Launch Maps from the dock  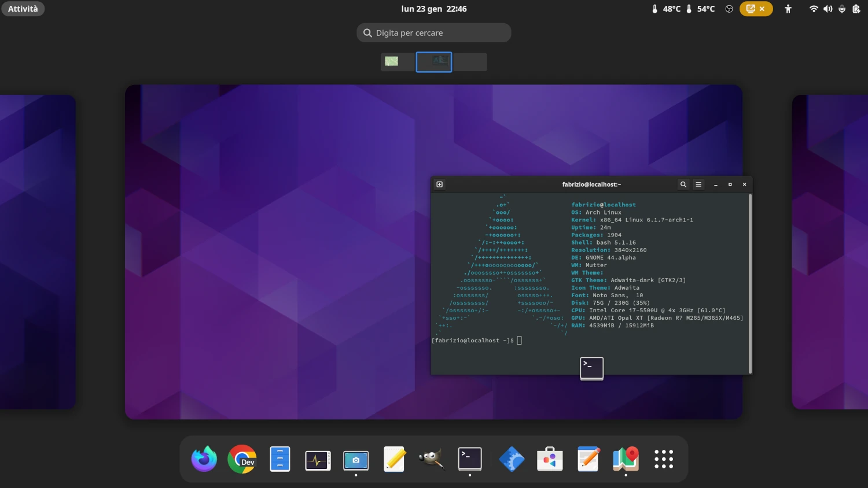click(x=626, y=459)
